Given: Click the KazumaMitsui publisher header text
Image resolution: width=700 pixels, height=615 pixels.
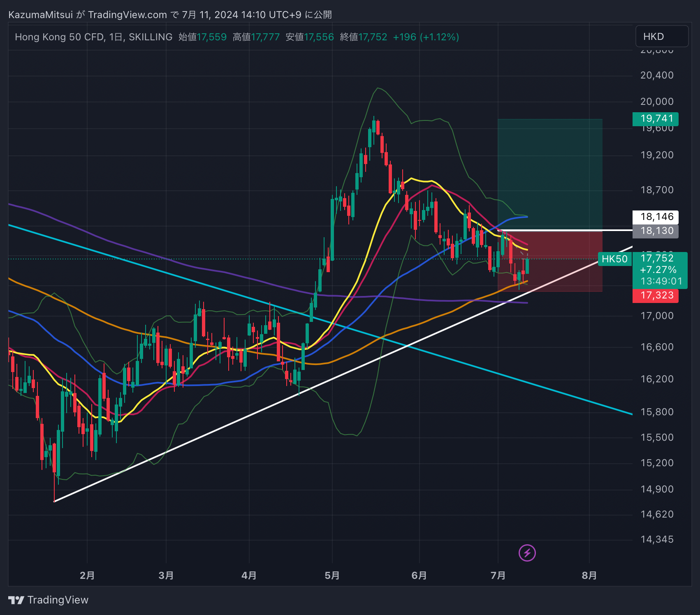Looking at the screenshot, I should coord(170,15).
